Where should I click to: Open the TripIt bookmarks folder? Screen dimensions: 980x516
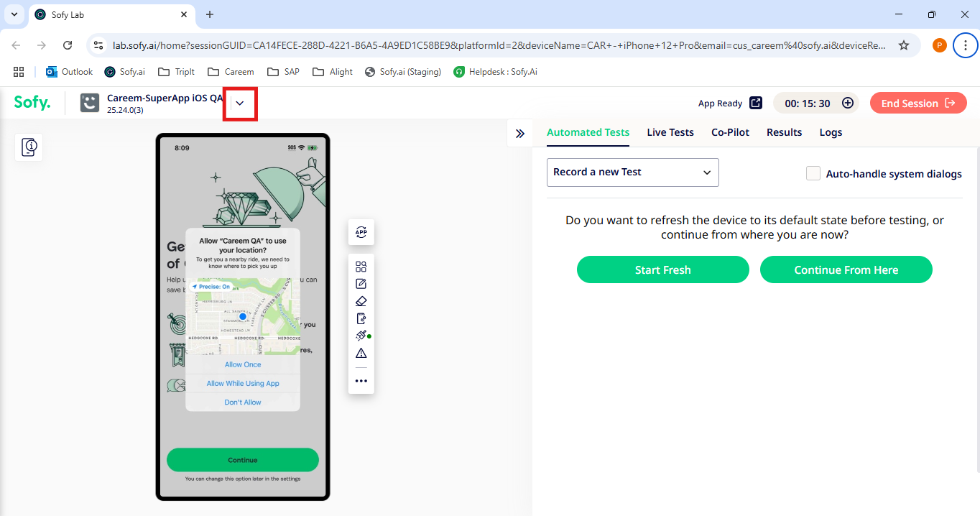point(176,72)
